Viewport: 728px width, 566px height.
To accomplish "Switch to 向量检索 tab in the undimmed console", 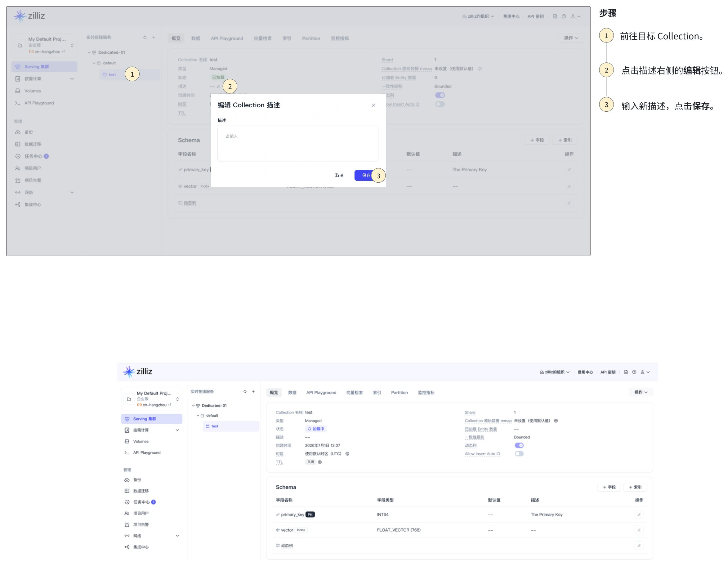I will pos(354,393).
